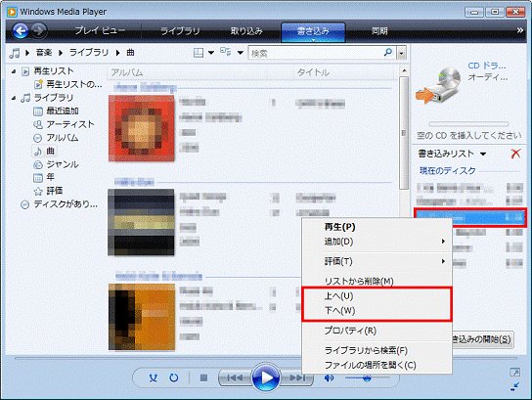Click the CD drive burn icon
This screenshot has height=400, width=532.
(x=438, y=86)
